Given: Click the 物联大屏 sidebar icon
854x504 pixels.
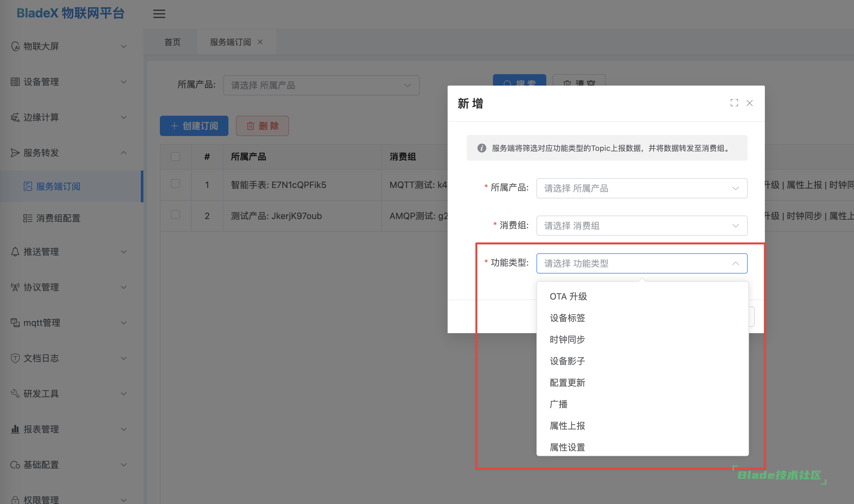Looking at the screenshot, I should click(x=15, y=46).
